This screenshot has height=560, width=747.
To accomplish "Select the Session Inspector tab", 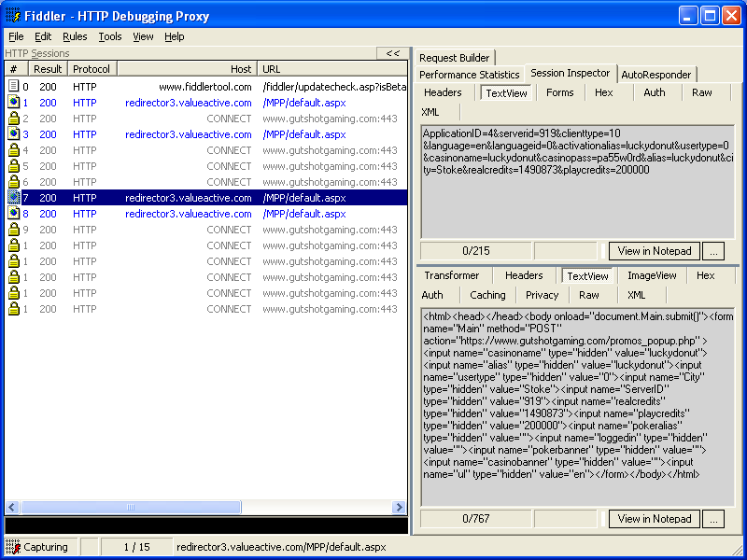I will (x=571, y=74).
